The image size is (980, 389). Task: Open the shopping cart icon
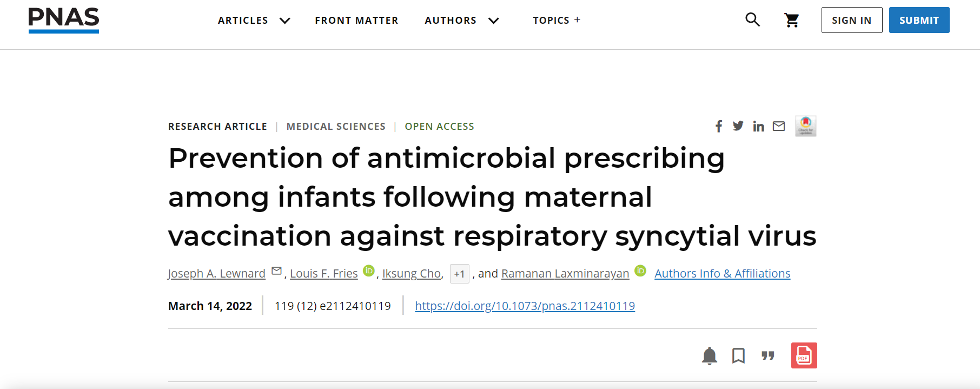[x=792, y=21]
